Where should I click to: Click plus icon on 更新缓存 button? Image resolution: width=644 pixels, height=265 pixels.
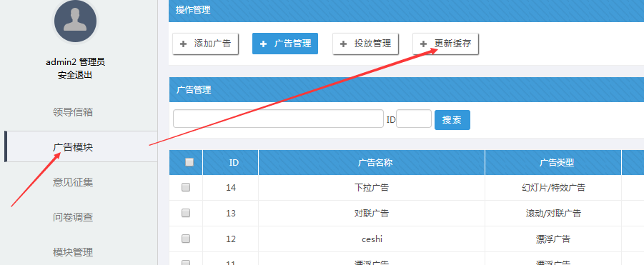click(423, 44)
